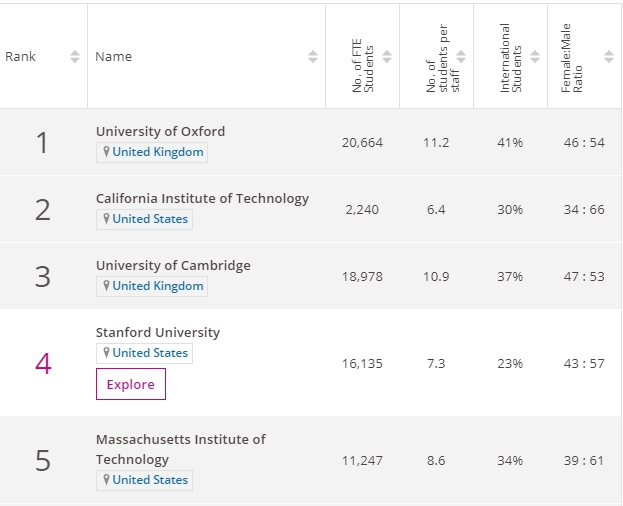Viewport: 623px width, 506px height.
Task: Open University of Cambridge page
Action: 173,265
